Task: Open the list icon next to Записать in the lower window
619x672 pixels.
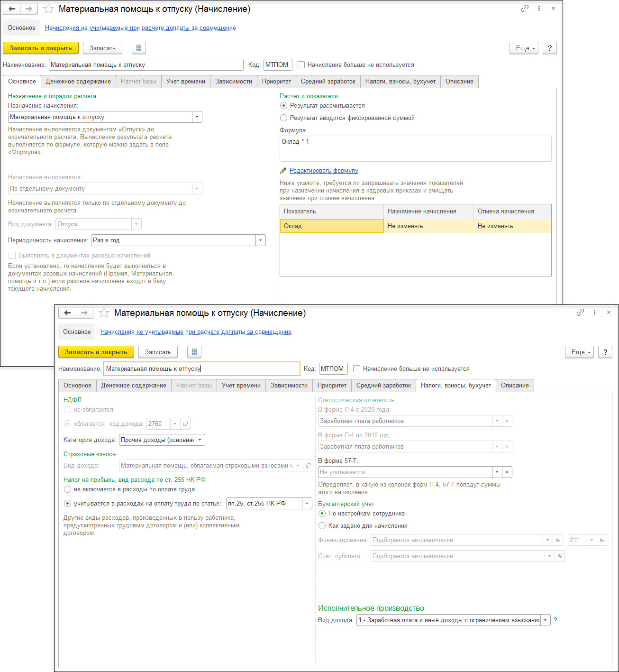Action: 194,352
